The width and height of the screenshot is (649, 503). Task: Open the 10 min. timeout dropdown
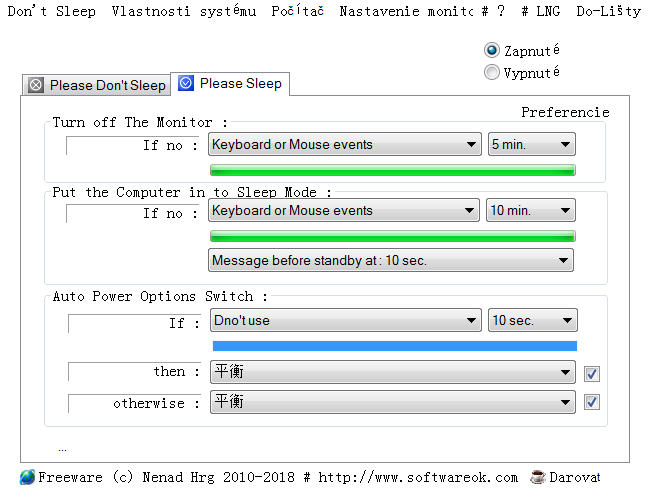click(531, 210)
